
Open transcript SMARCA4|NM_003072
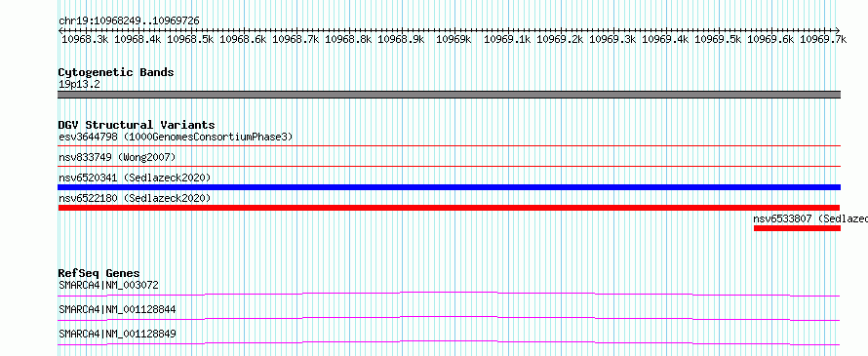(x=108, y=285)
